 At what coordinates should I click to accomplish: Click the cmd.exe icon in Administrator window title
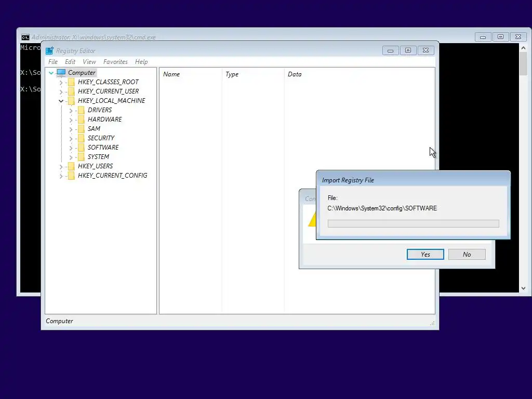coord(25,37)
